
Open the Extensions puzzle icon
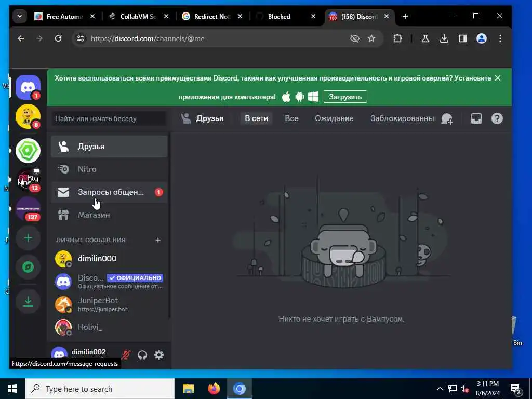[397, 38]
